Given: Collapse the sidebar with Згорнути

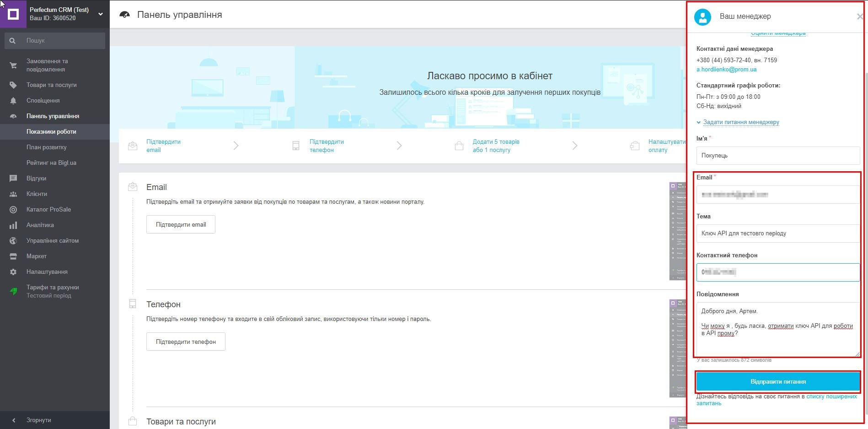Looking at the screenshot, I should [38, 420].
